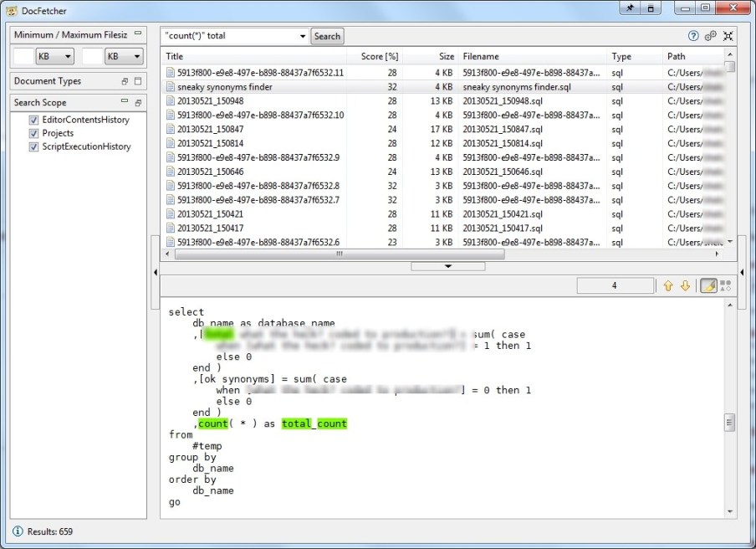Toggle highlighting with the highlighter icon
The width and height of the screenshot is (756, 549).
(x=708, y=285)
